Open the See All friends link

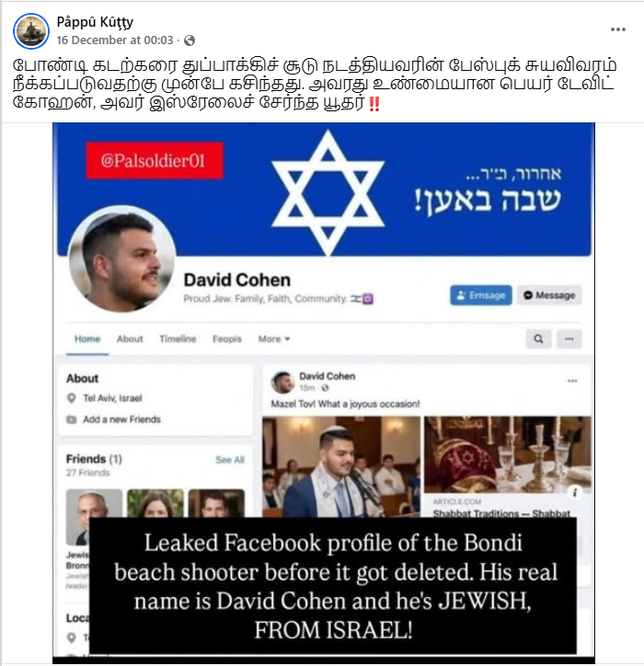(230, 460)
